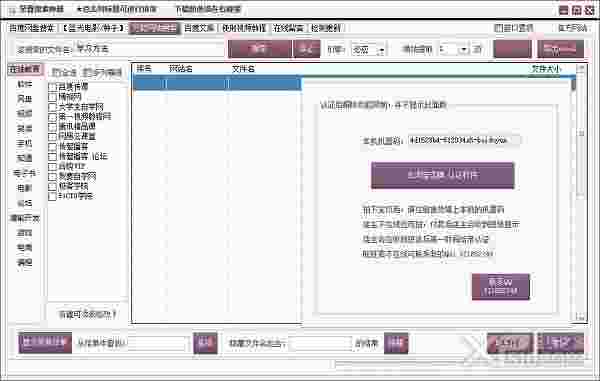Screen dimensions: 600x381
Task: Select the 游戏 category in the sidebar
Action: 24,233
